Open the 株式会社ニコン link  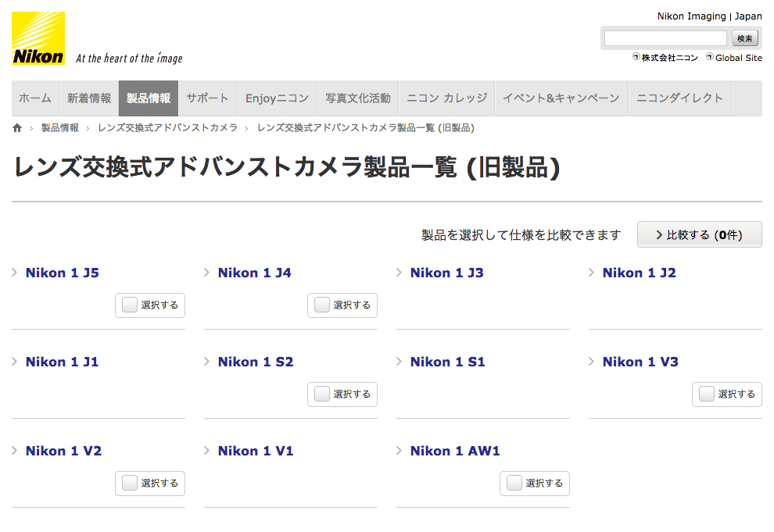670,58
